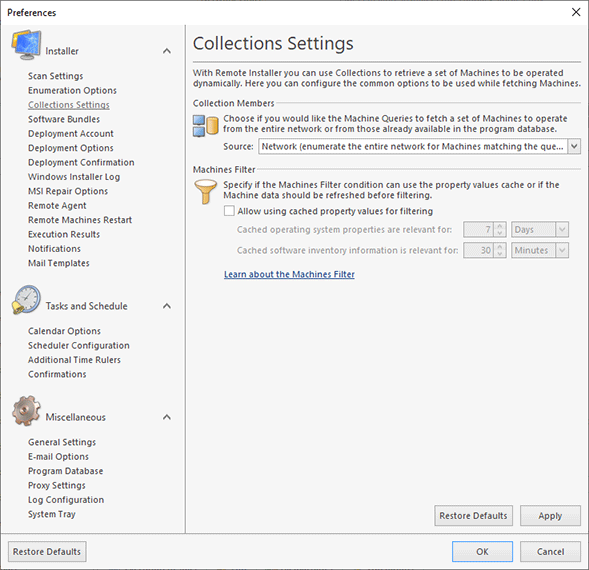Click the Miscellaneous section heading
Image resolution: width=589 pixels, height=570 pixels.
coord(76,417)
